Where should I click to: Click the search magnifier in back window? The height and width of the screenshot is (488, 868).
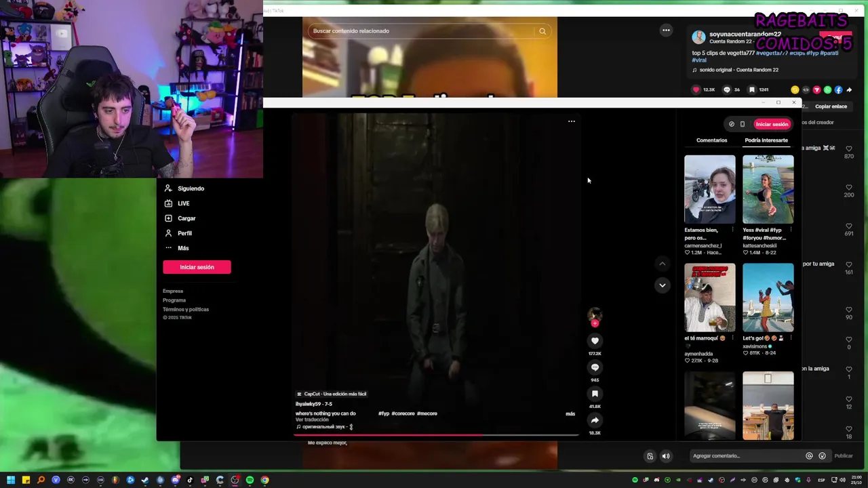542,31
